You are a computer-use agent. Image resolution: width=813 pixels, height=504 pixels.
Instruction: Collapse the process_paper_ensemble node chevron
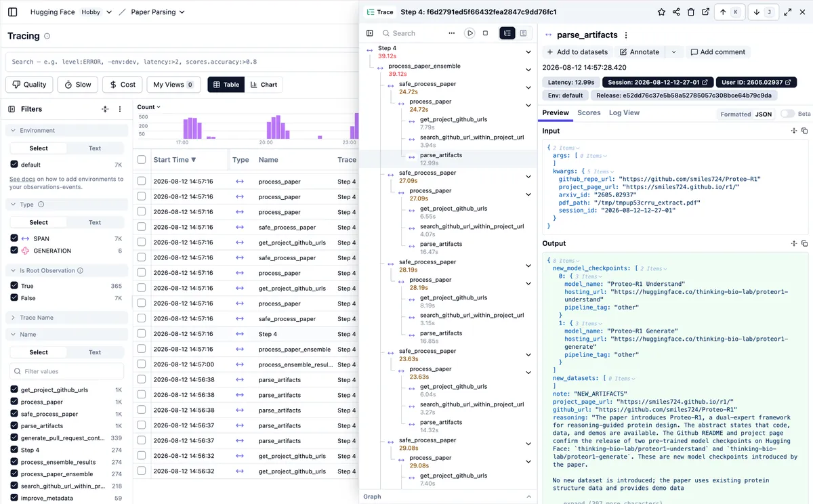coord(528,70)
